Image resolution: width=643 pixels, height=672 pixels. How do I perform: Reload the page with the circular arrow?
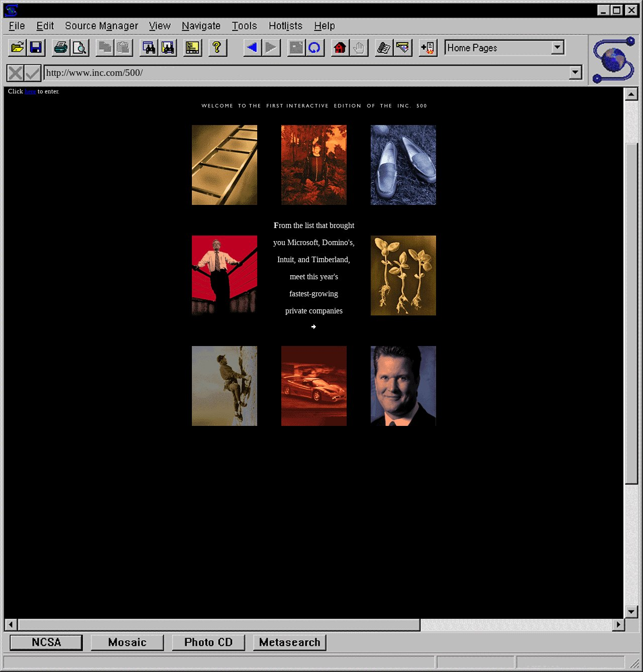[314, 48]
